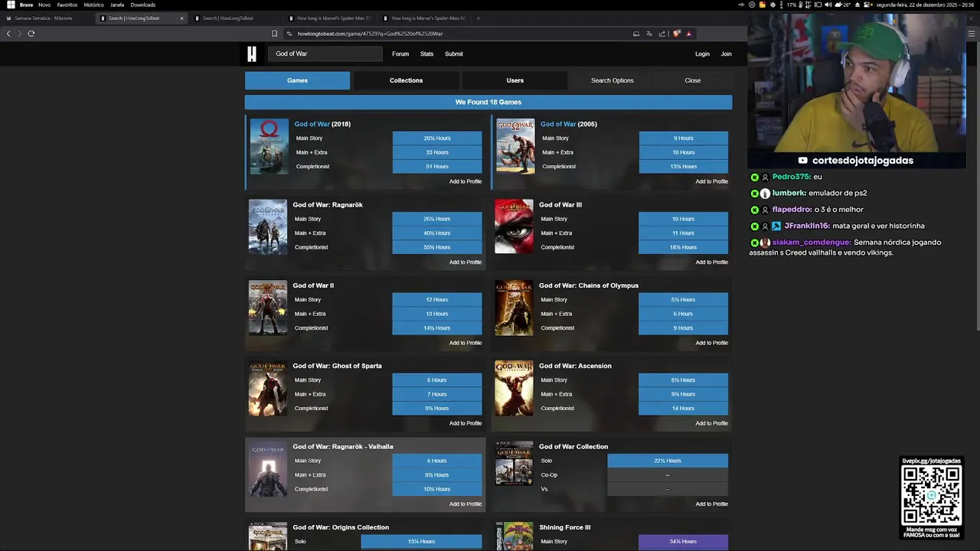
Task: Add God of War III to profile
Action: tap(712, 262)
